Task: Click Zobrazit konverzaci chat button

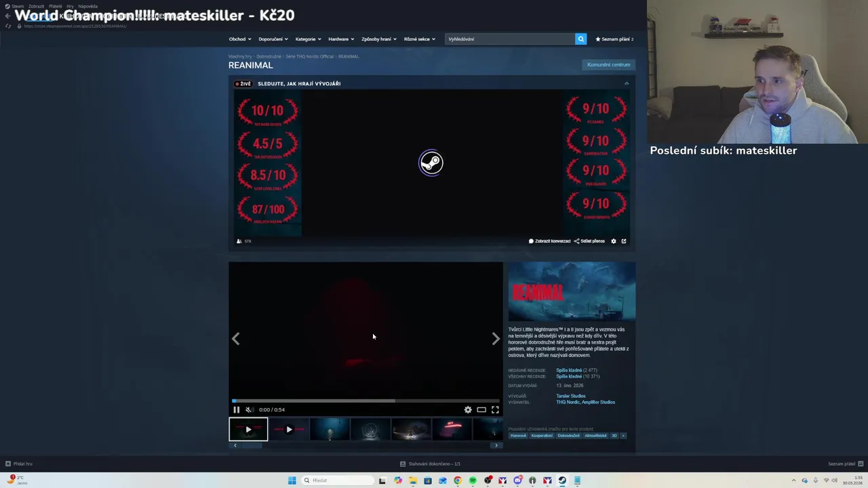Action: click(x=550, y=241)
